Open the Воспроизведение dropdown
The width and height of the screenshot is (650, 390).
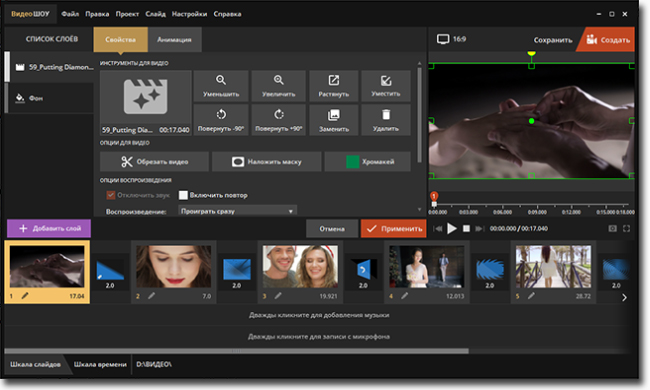(238, 211)
